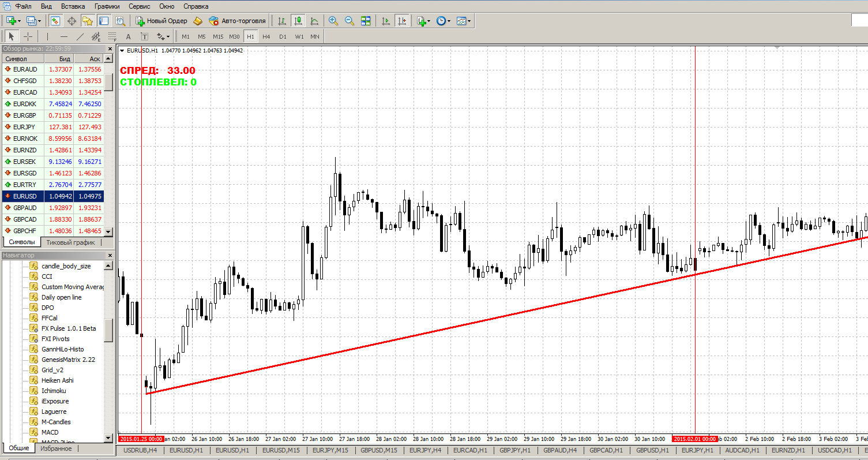This screenshot has width=868, height=460.
Task: Toggle the Data Window icon
Action: 72,21
